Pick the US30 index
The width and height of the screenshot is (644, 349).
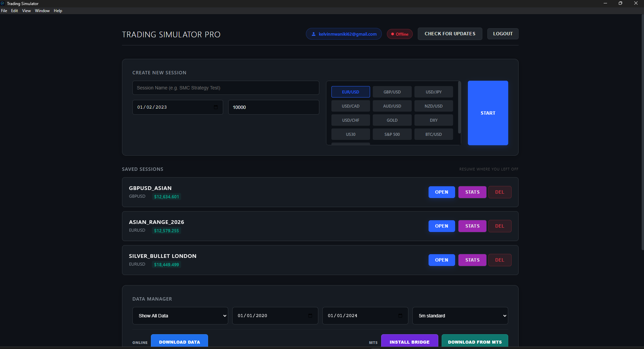click(x=351, y=134)
